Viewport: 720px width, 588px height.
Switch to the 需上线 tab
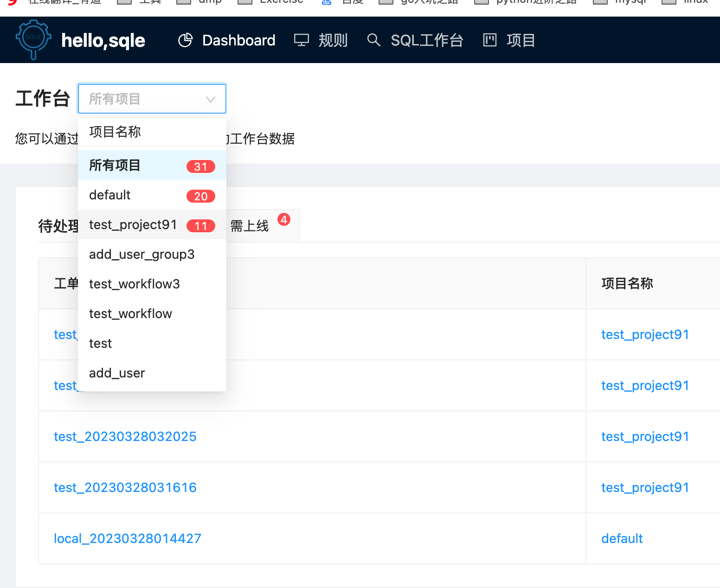tap(249, 225)
